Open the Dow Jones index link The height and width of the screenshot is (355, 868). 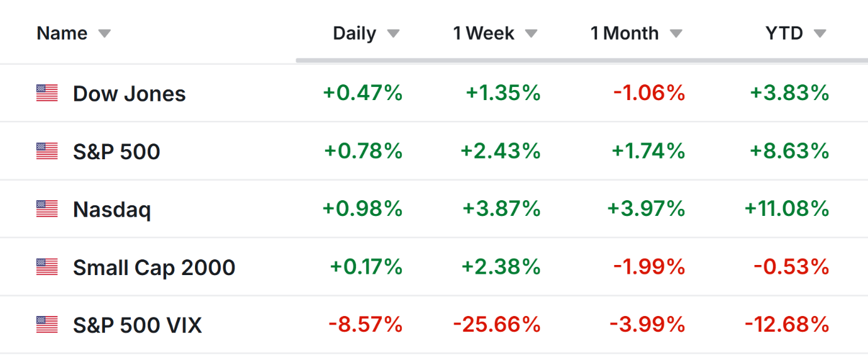[x=129, y=94]
